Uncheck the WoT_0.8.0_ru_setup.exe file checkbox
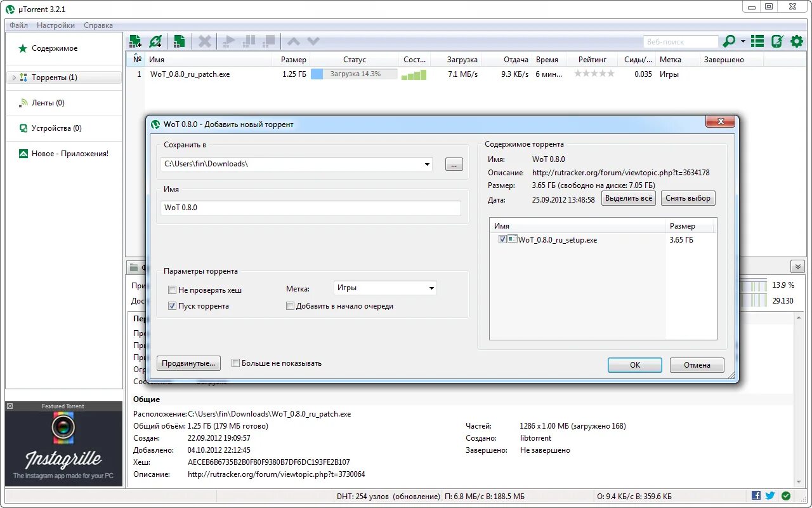The height and width of the screenshot is (508, 812). pos(503,239)
